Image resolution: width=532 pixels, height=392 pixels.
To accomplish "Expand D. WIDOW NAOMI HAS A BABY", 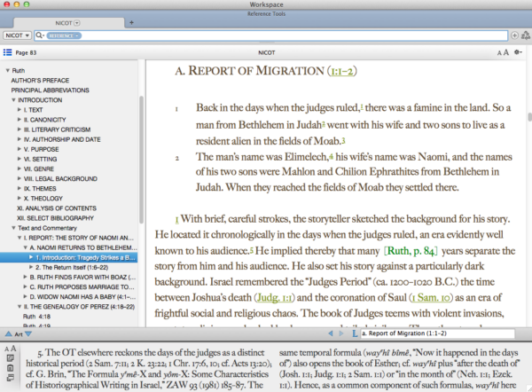I will click(x=25, y=296).
